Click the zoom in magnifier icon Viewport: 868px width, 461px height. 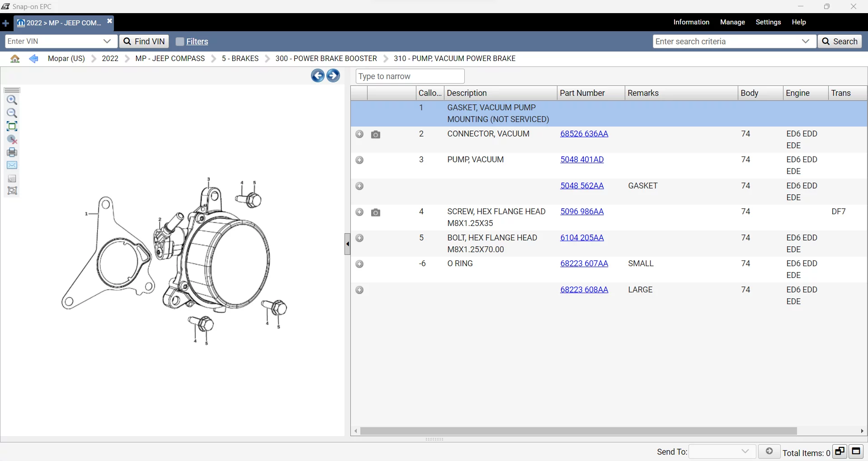point(12,100)
